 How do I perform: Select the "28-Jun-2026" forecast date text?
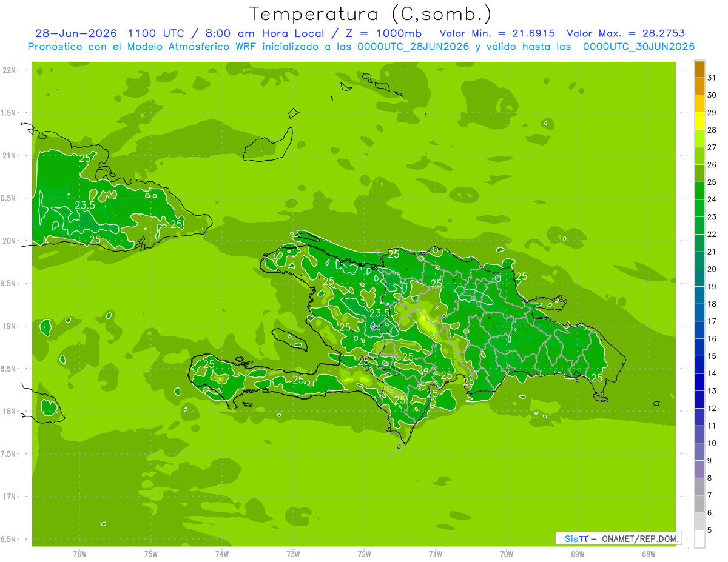tap(75, 33)
